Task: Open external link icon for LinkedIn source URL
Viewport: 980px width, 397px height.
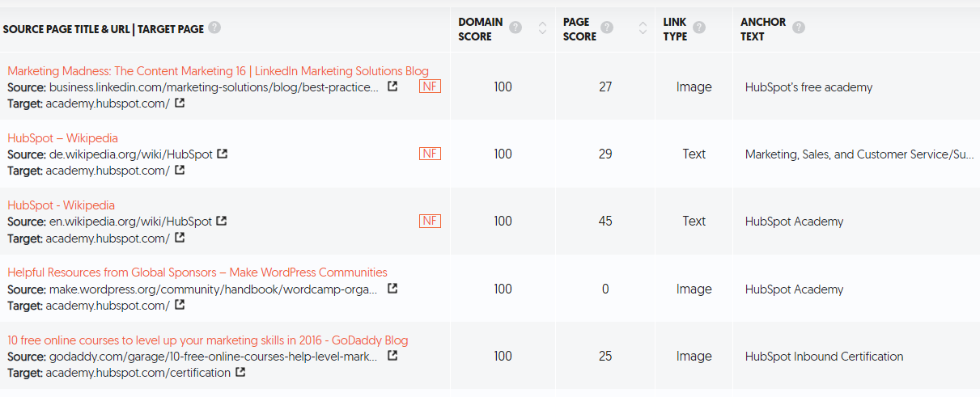Action: click(392, 87)
